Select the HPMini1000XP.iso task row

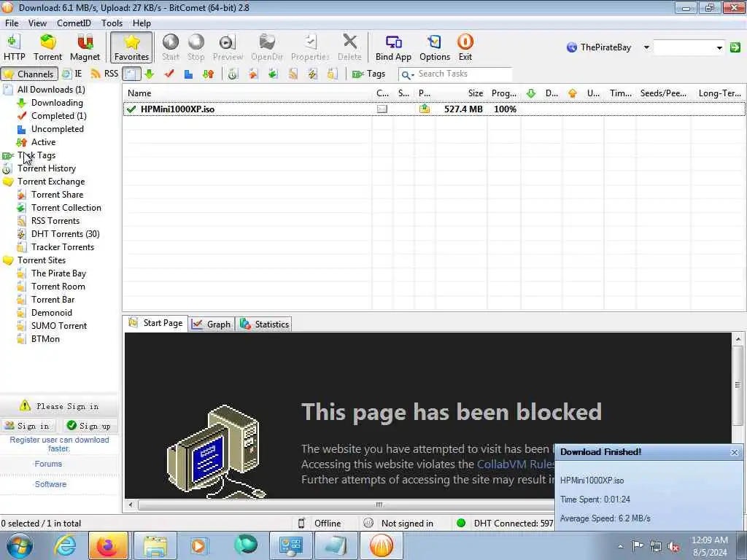pos(434,109)
